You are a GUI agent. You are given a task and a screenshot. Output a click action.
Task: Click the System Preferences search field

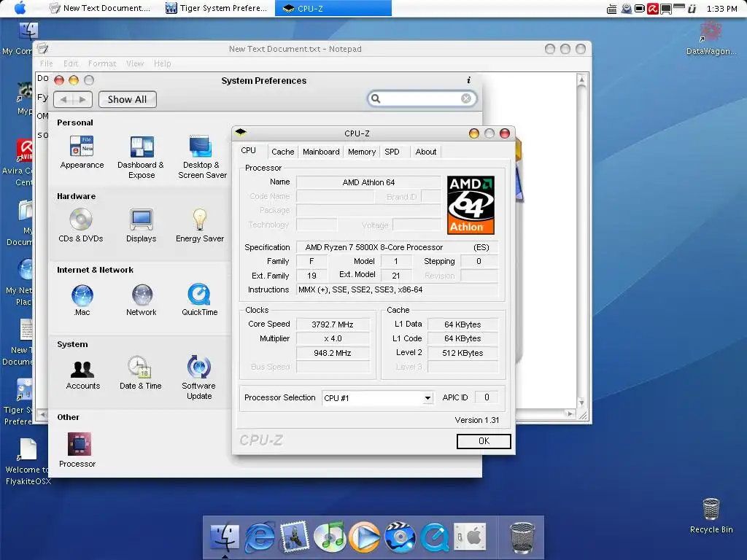pyautogui.click(x=422, y=98)
